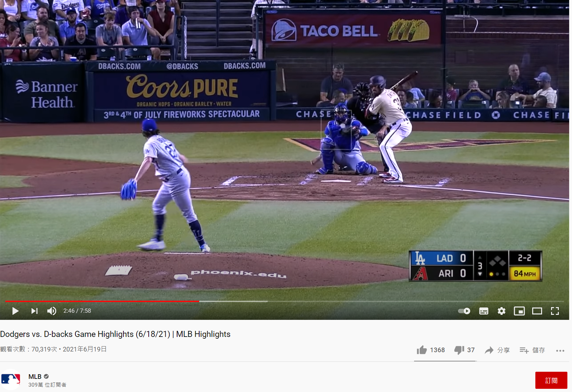Open the more actions ellipsis menu

560,351
